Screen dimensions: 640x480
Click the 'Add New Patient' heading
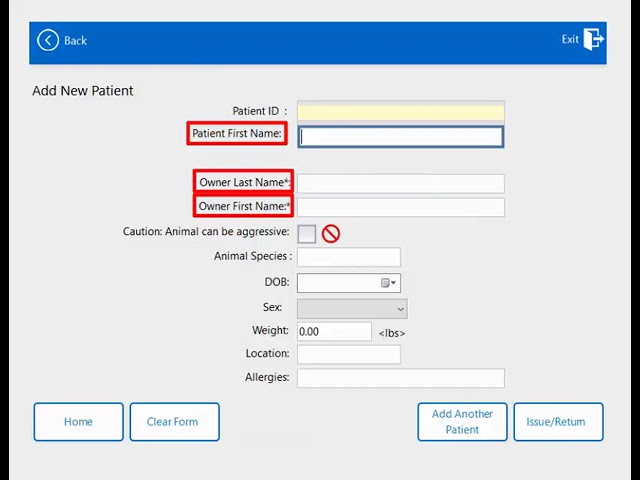(x=83, y=91)
